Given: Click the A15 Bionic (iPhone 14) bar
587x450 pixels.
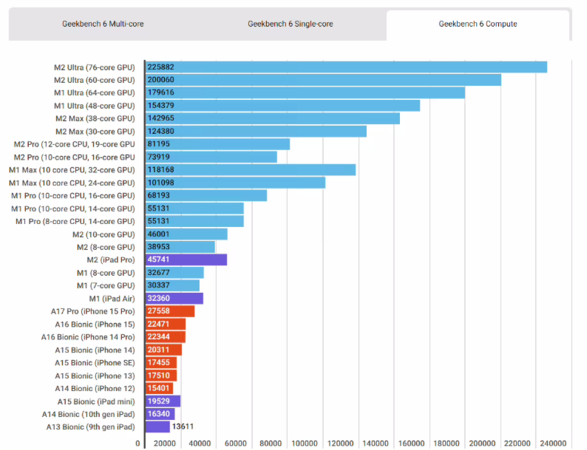Looking at the screenshot, I should pos(164,350).
